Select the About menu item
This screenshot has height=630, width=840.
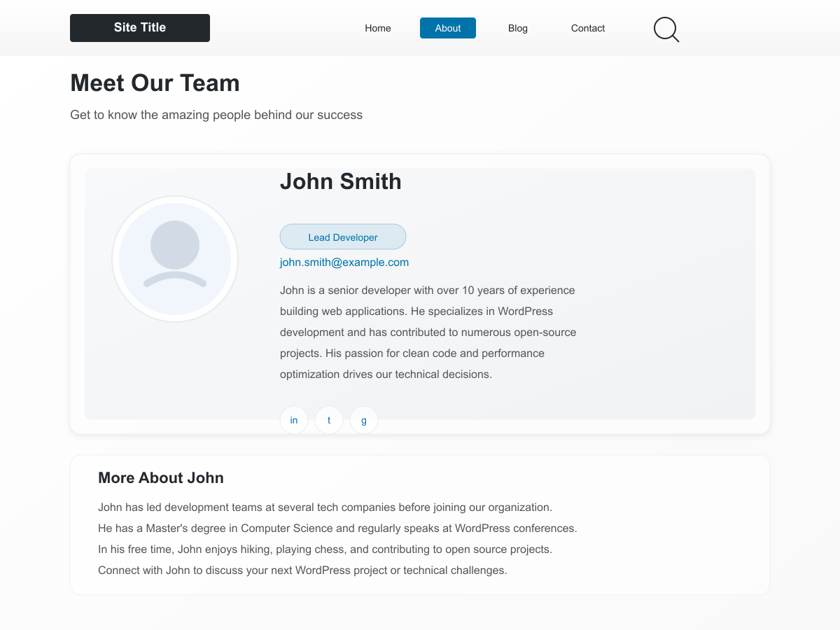448,28
